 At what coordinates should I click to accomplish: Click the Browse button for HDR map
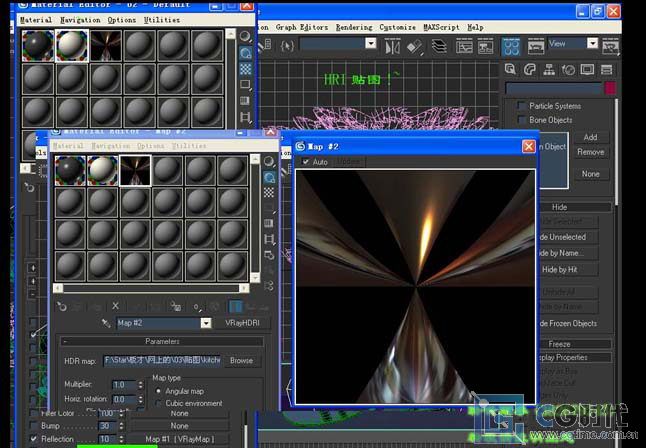241,361
